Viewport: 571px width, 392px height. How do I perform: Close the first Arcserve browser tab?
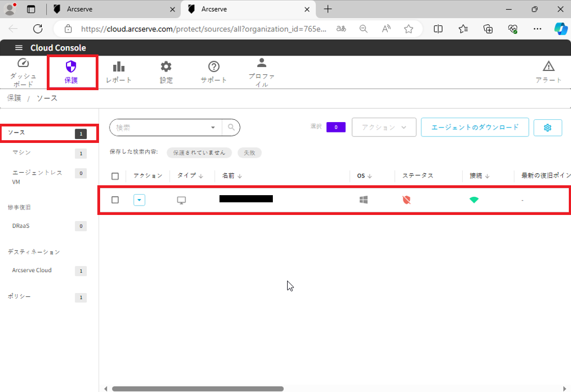173,9
